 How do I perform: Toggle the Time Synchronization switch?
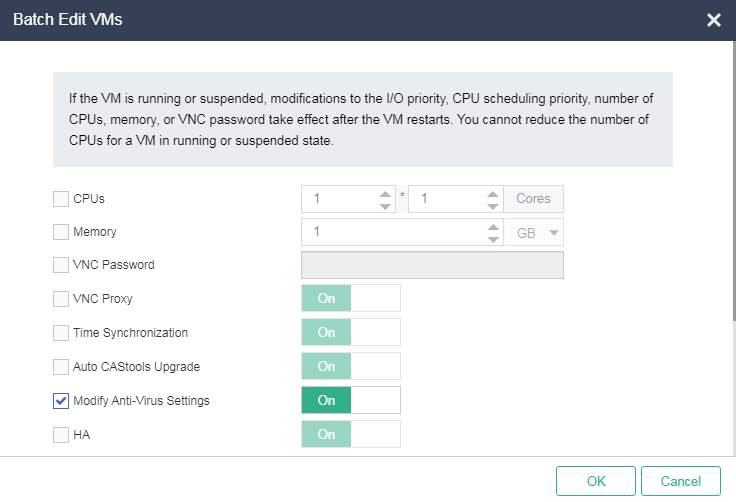click(351, 332)
